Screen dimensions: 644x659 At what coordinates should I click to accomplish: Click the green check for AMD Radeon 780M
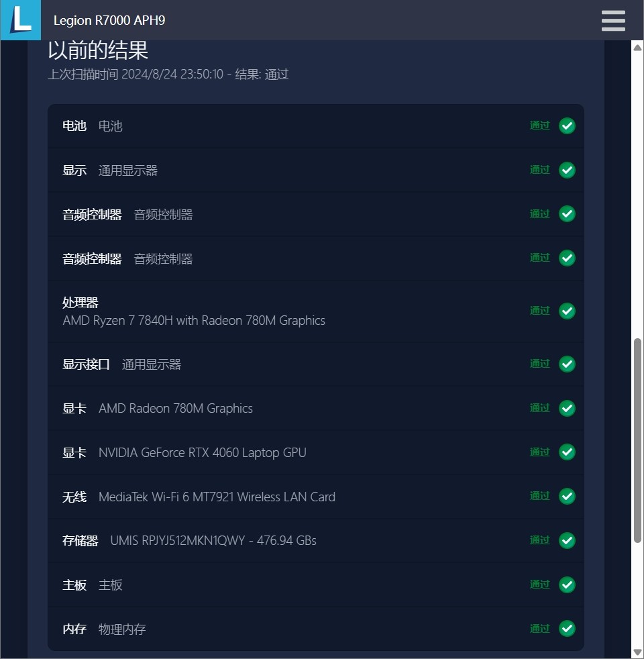click(x=567, y=408)
